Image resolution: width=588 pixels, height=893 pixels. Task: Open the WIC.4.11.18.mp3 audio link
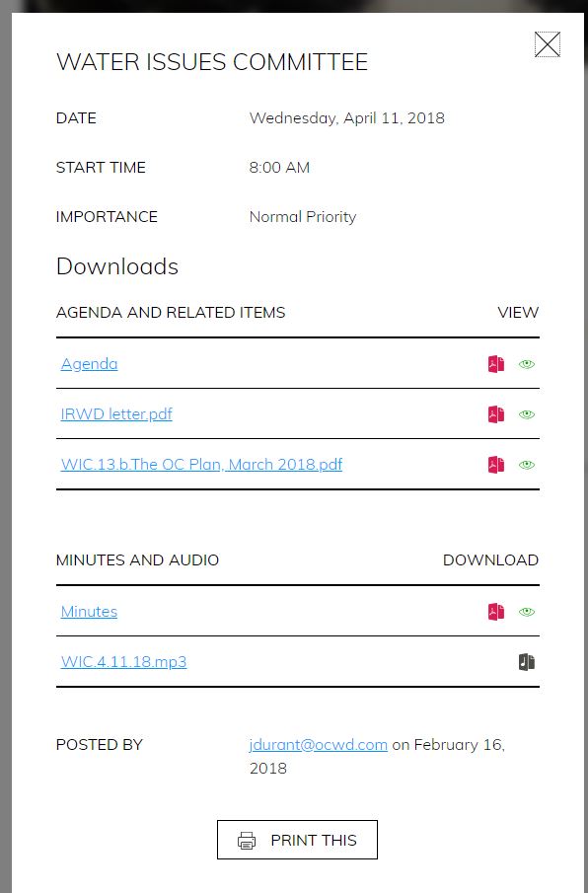pyautogui.click(x=123, y=662)
